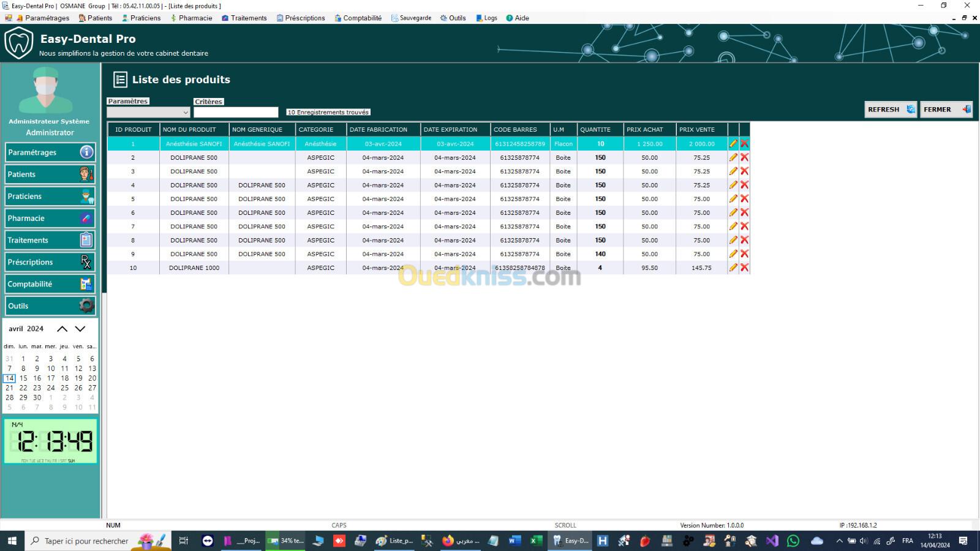Open the Préscriptions sidebar section
Viewport: 980px width, 551px height.
[50, 262]
